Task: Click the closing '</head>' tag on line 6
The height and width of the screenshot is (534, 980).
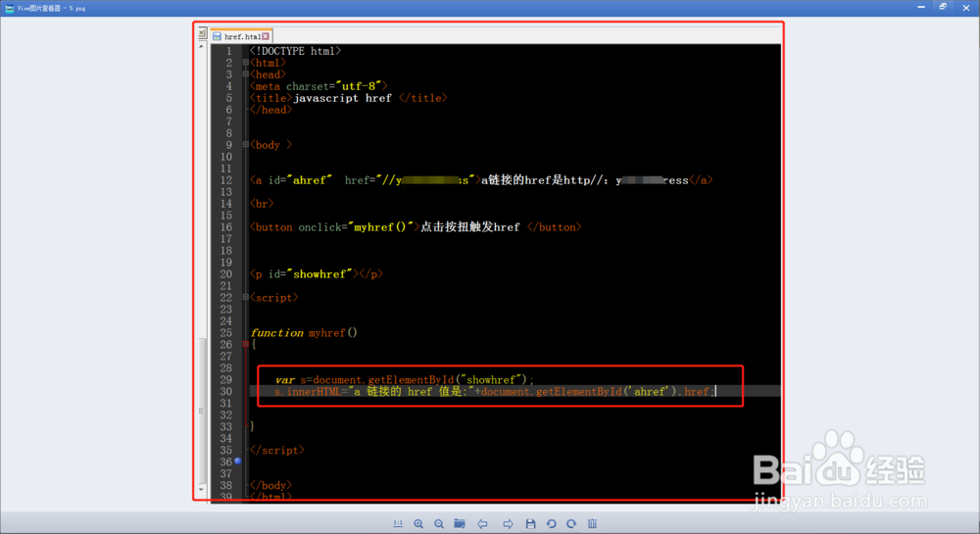Action: (x=270, y=110)
